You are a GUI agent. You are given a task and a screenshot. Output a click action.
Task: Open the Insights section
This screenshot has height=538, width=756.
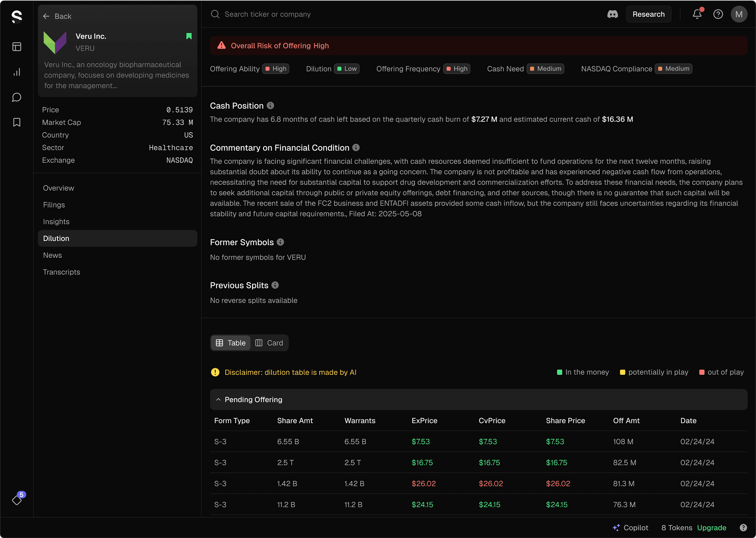[x=118, y=222]
